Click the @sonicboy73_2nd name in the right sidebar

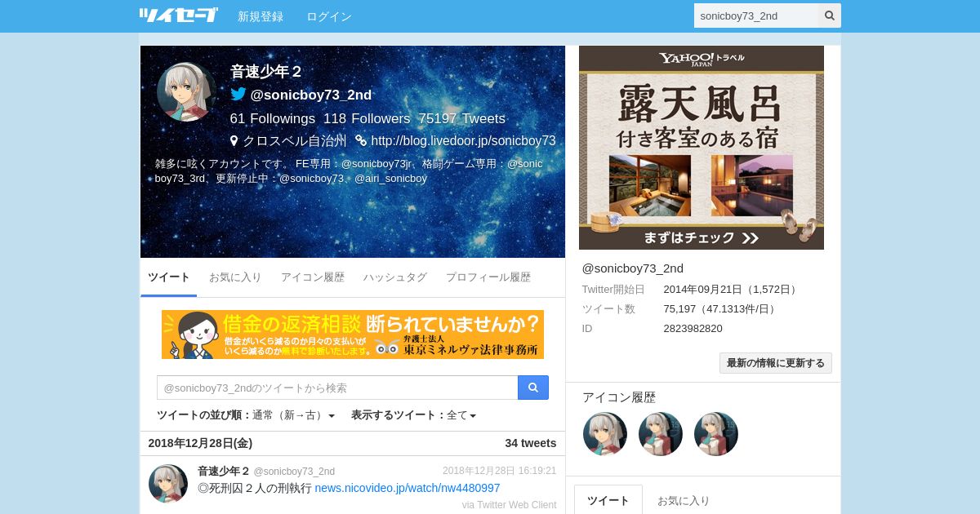tap(633, 268)
